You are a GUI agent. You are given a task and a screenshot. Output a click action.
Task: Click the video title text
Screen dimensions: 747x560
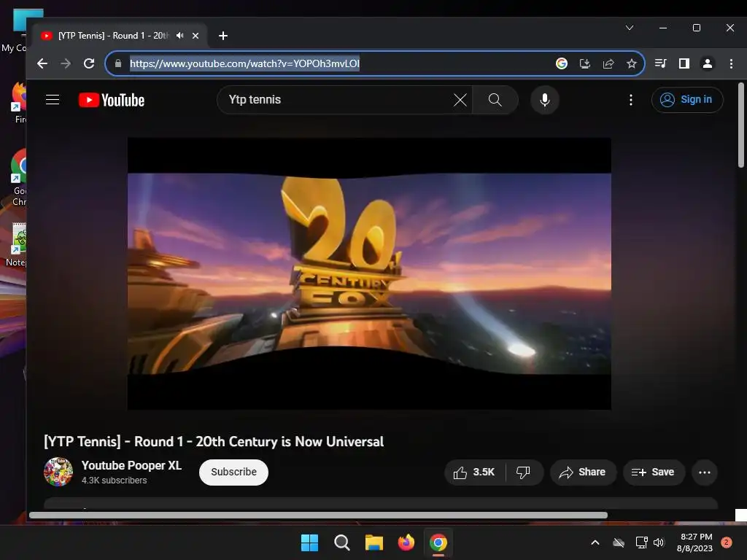214,441
